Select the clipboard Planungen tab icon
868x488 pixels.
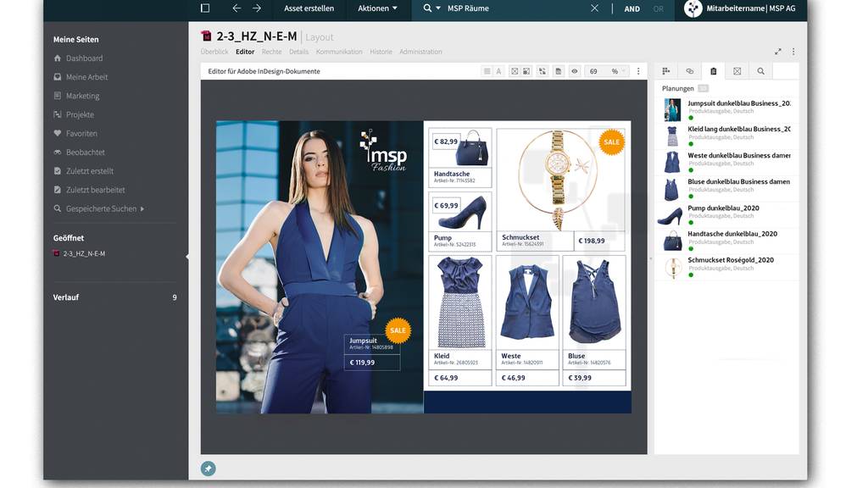713,71
